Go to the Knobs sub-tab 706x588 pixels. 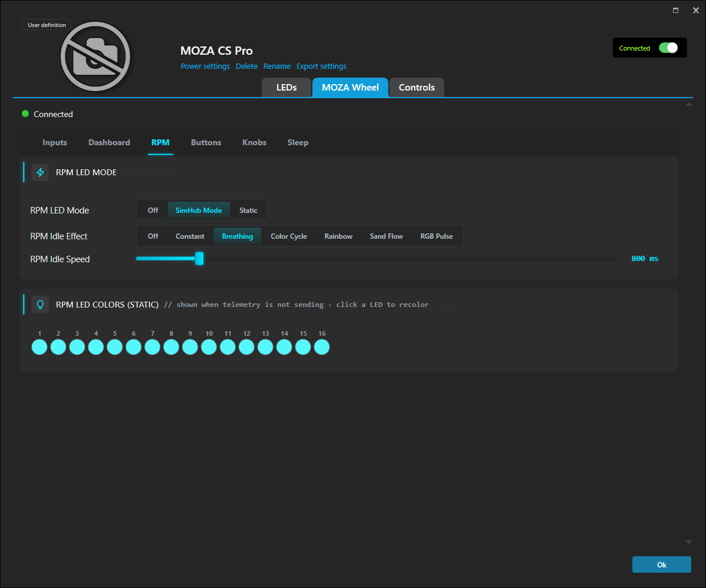(254, 143)
